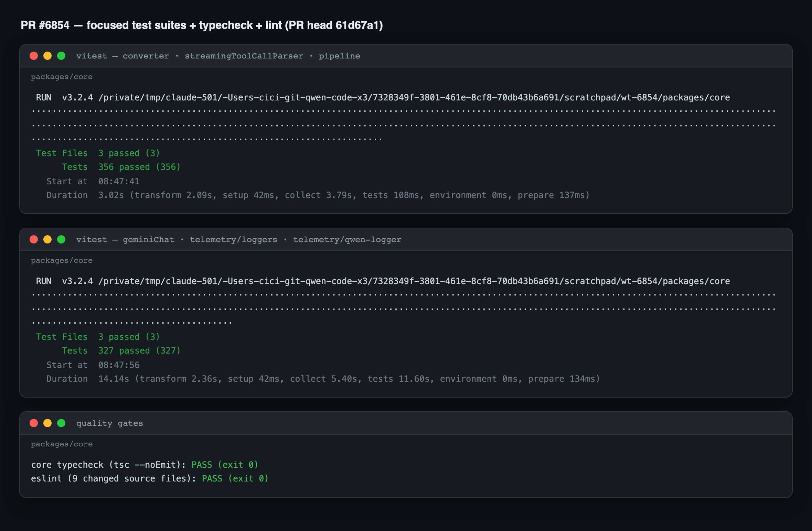Click 'packages/core' label in quality gates window
The width and height of the screenshot is (812, 531).
62,444
